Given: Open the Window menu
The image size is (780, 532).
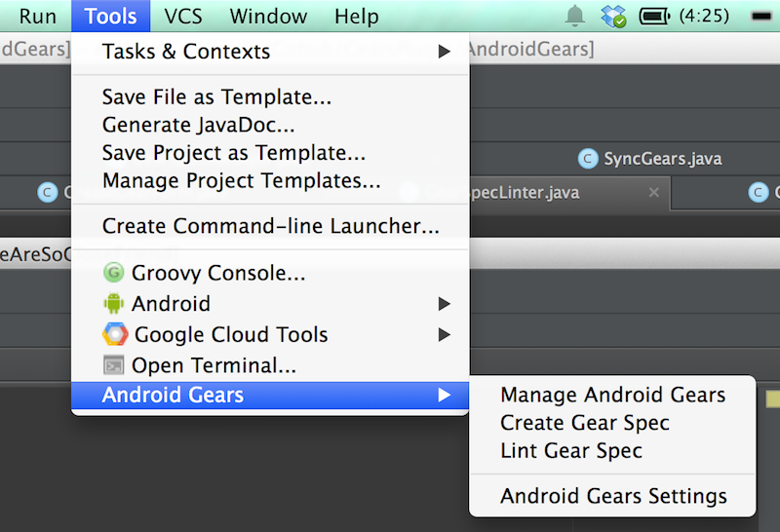Looking at the screenshot, I should coord(268,17).
